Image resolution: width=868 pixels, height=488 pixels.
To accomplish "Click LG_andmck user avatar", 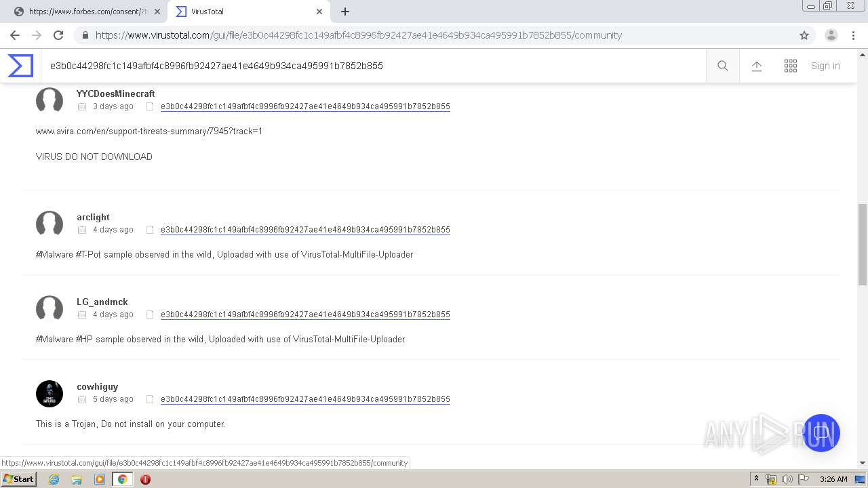I will click(50, 308).
